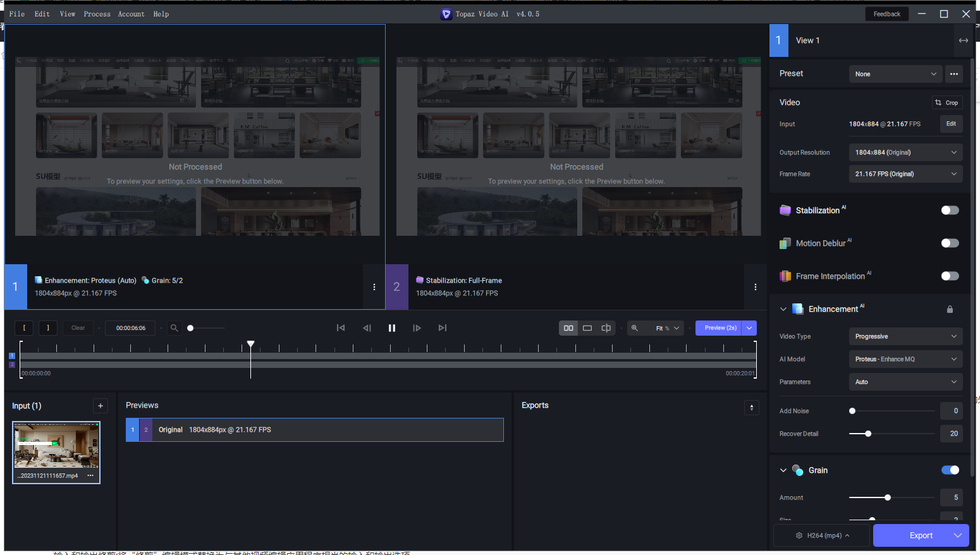Click the Grain filter icon
Screen dimensions: 980x555
pos(798,470)
